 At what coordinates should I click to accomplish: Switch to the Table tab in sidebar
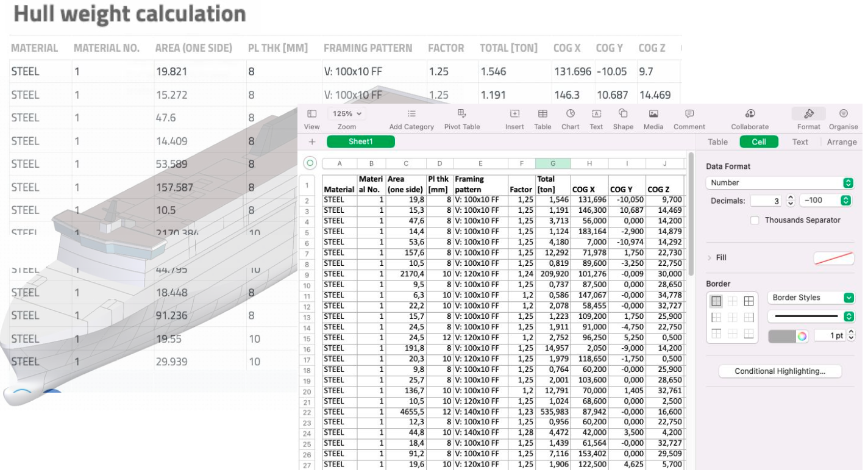pyautogui.click(x=717, y=142)
